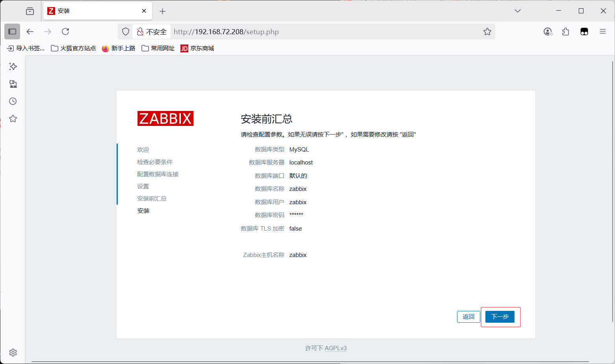Open synced tabs from the sidebar

pyautogui.click(x=13, y=84)
